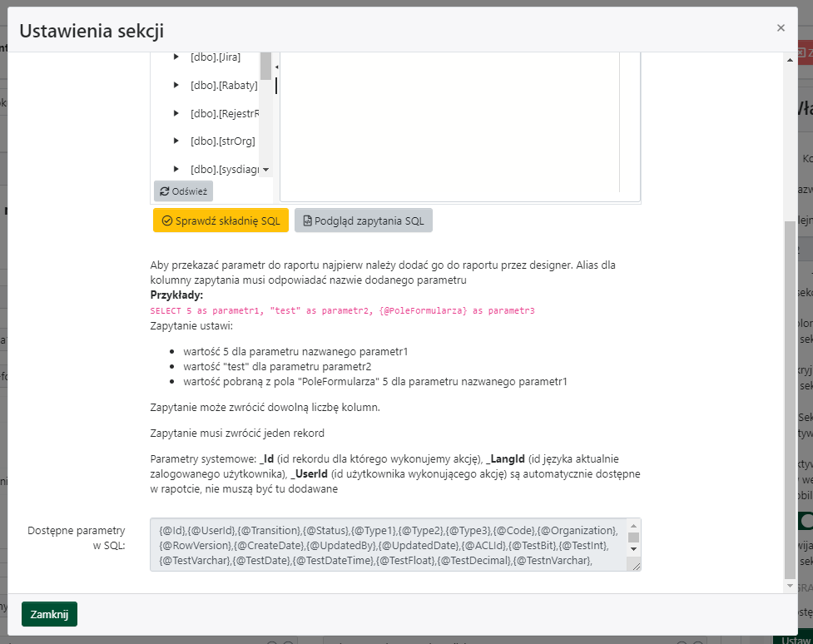Click the parameters box scroll-down arrow

(x=633, y=549)
